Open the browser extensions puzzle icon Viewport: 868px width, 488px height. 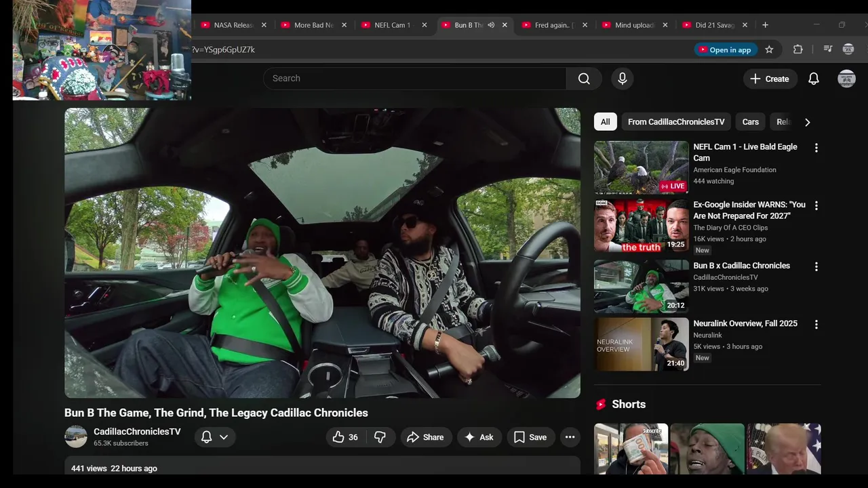click(797, 49)
